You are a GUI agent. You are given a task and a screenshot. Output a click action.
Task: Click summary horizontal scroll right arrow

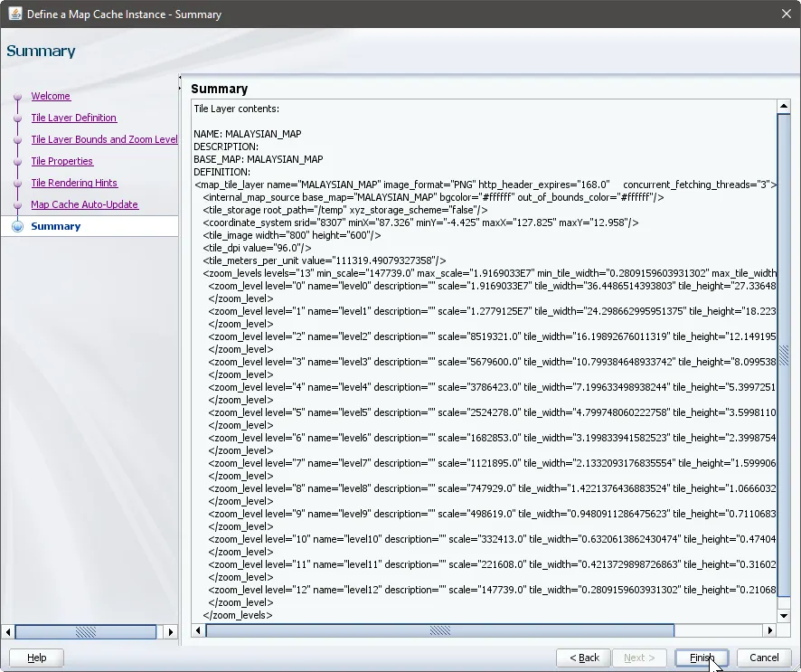point(770,630)
